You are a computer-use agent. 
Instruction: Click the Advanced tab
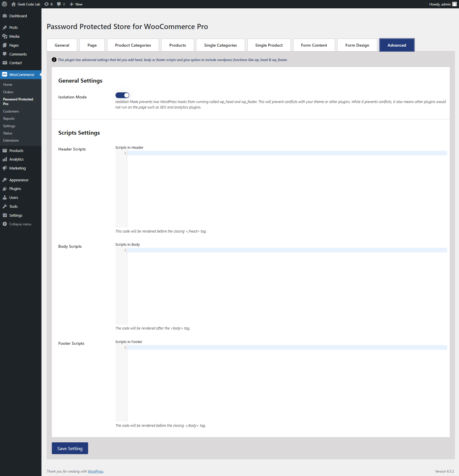tap(397, 45)
